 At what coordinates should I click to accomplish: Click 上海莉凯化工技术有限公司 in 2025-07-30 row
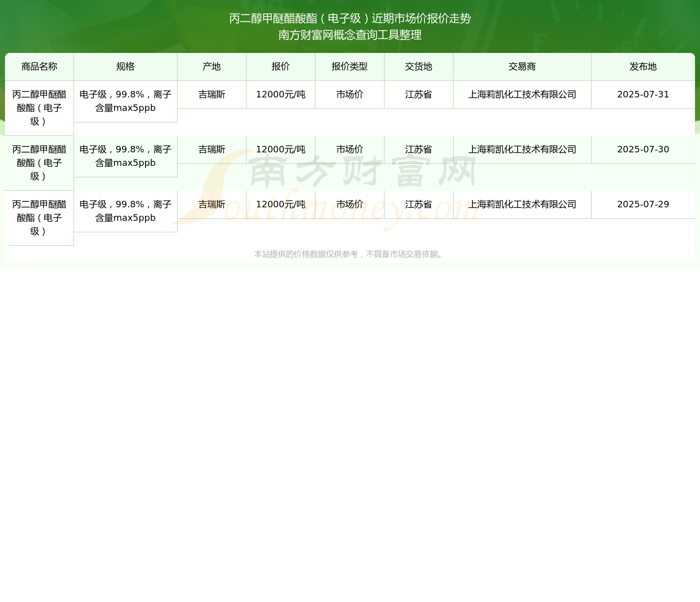(522, 149)
